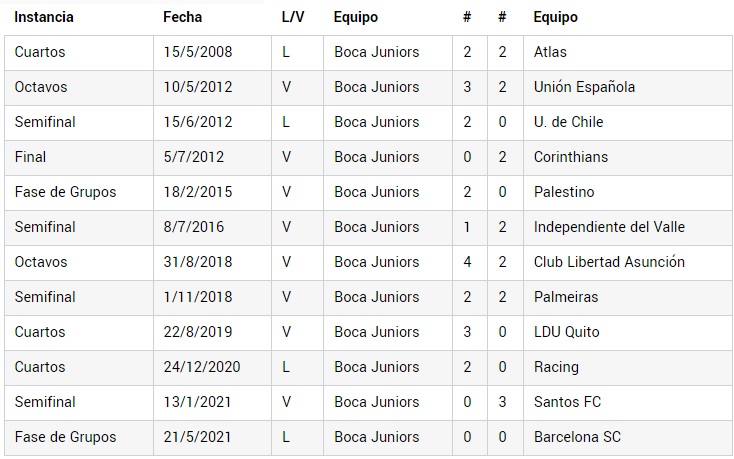
Task: Click the L/V column header
Action: pos(293,17)
